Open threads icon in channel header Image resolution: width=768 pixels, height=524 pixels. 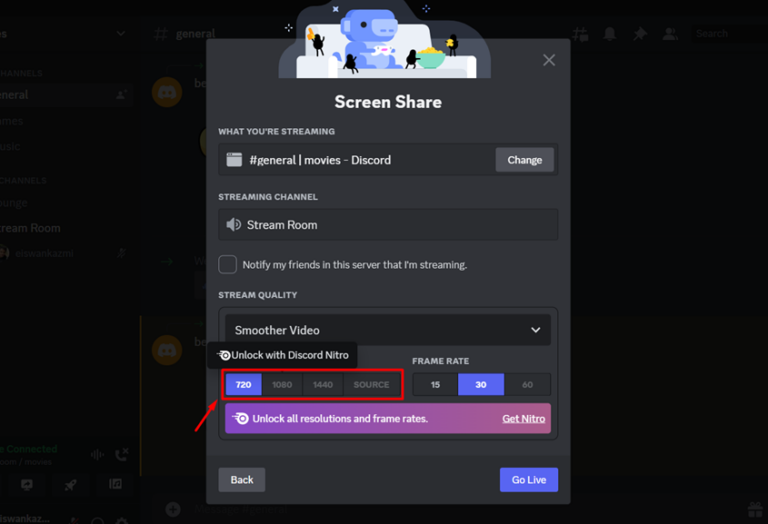pyautogui.click(x=580, y=34)
